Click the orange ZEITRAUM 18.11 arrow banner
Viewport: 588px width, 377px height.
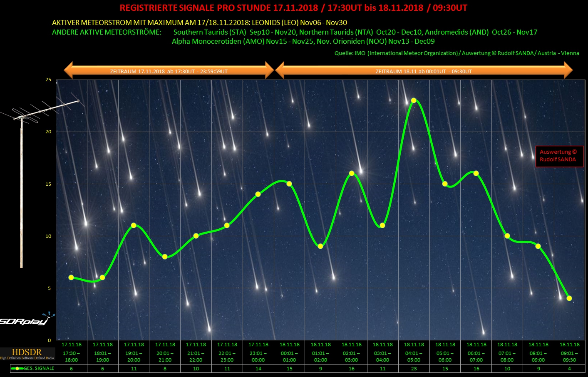tap(424, 71)
